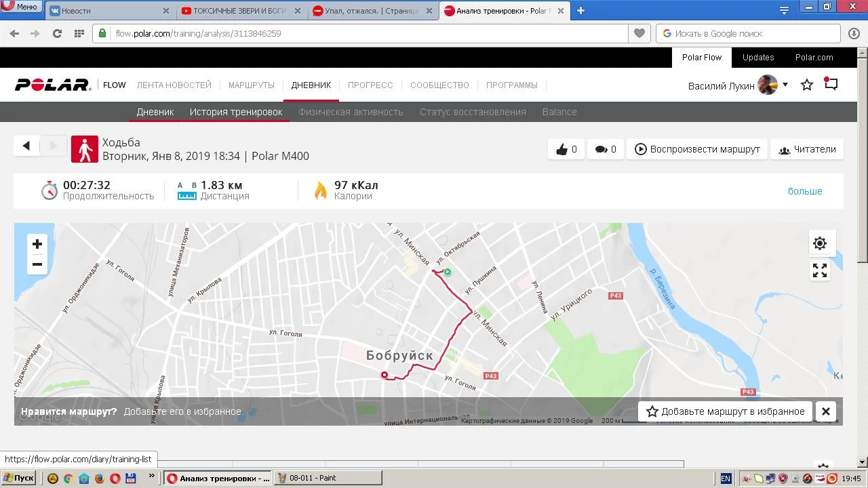The width and height of the screenshot is (868, 488).
Task: Open the Opera Меню button
Action: click(20, 7)
